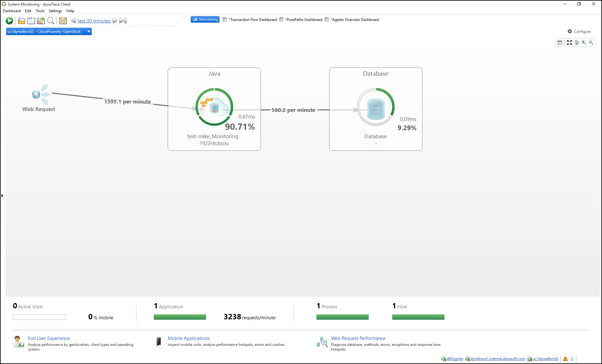Switch to Transaction Flow Dashboard tab
The width and height of the screenshot is (602, 364).
click(250, 19)
